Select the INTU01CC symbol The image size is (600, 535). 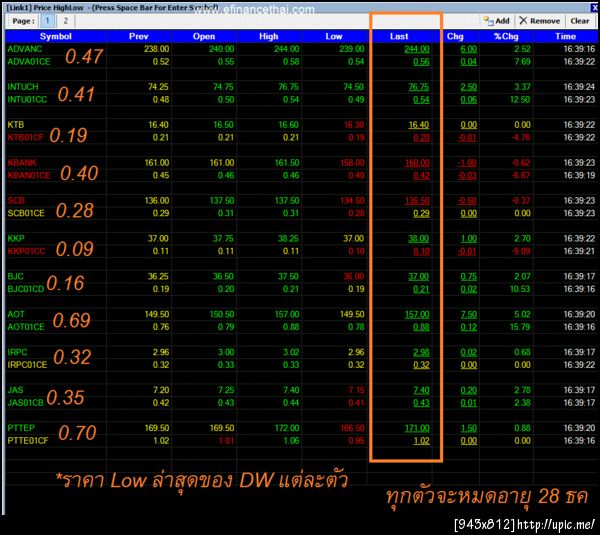coord(27,99)
